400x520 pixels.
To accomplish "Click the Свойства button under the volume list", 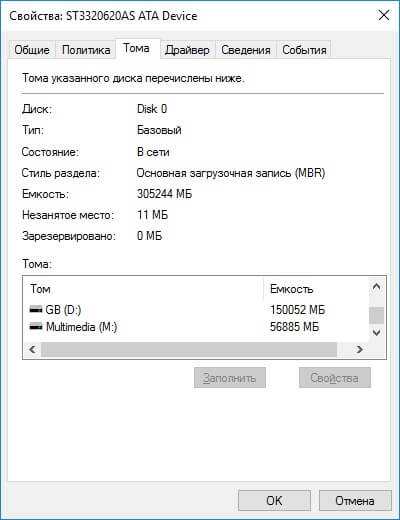I will coord(334,378).
